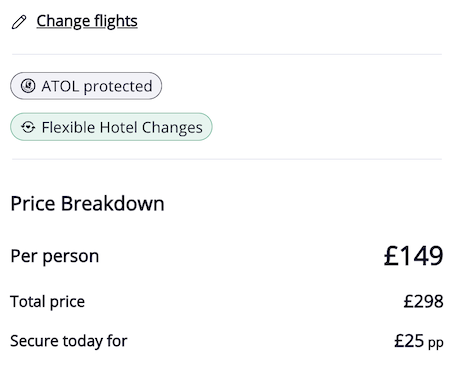Click the pencil edit icon

tap(19, 22)
